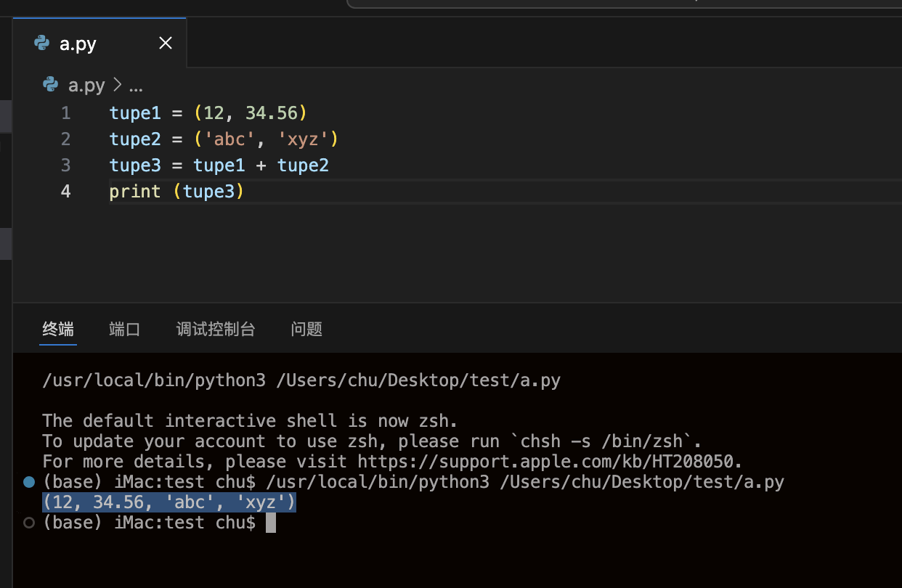Click the blue command-success dot in terminal
This screenshot has width=902, height=588.
29,482
